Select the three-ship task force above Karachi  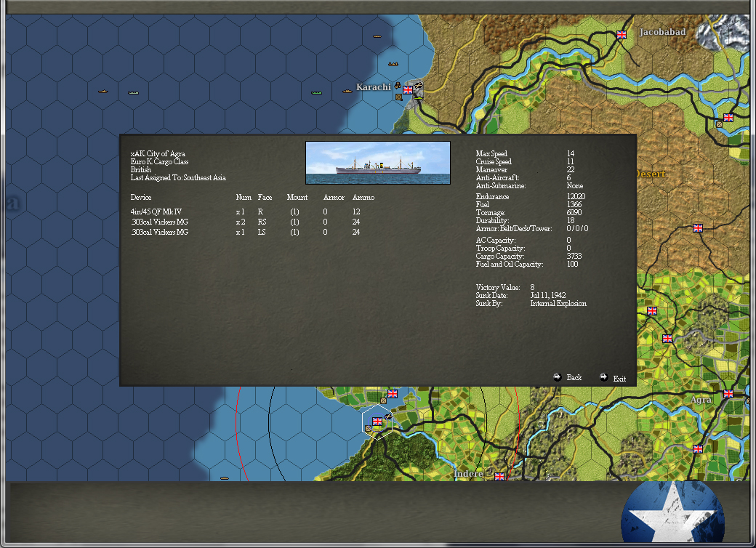[x=393, y=64]
